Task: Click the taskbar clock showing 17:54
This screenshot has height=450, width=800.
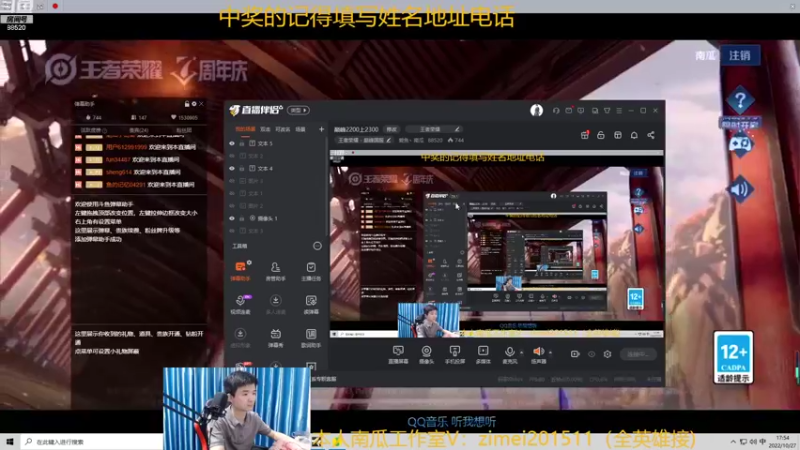Action: click(x=782, y=442)
